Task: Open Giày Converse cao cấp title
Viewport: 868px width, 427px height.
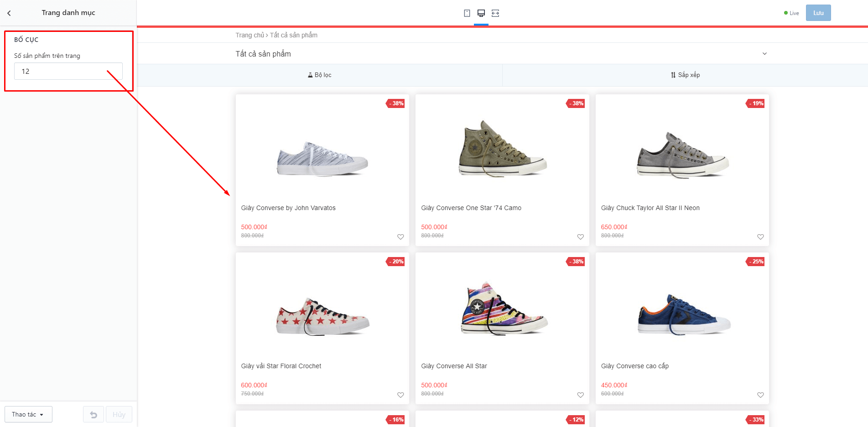Action: (635, 366)
